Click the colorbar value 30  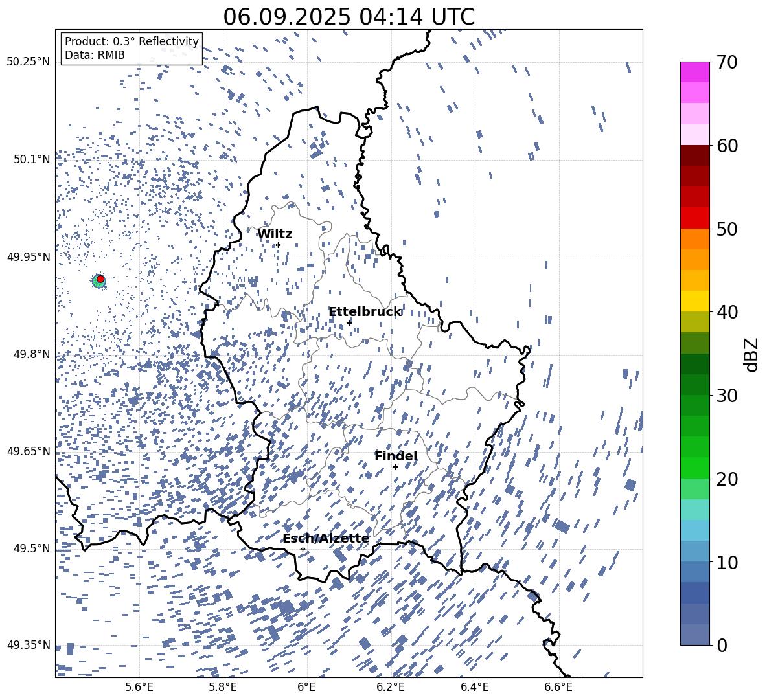click(x=727, y=395)
